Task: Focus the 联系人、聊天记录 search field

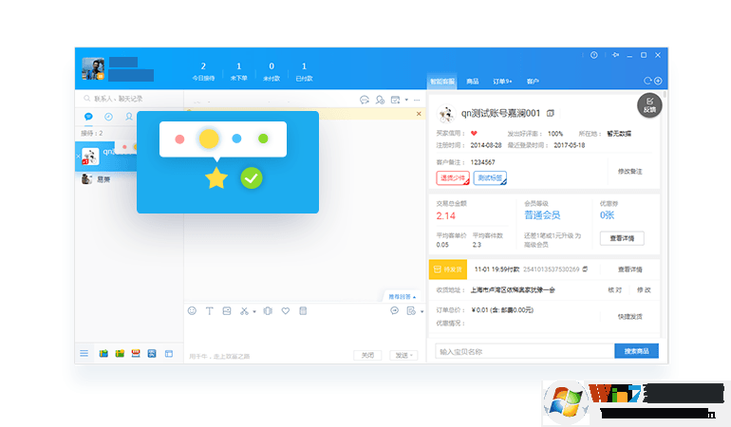Action: (x=129, y=99)
